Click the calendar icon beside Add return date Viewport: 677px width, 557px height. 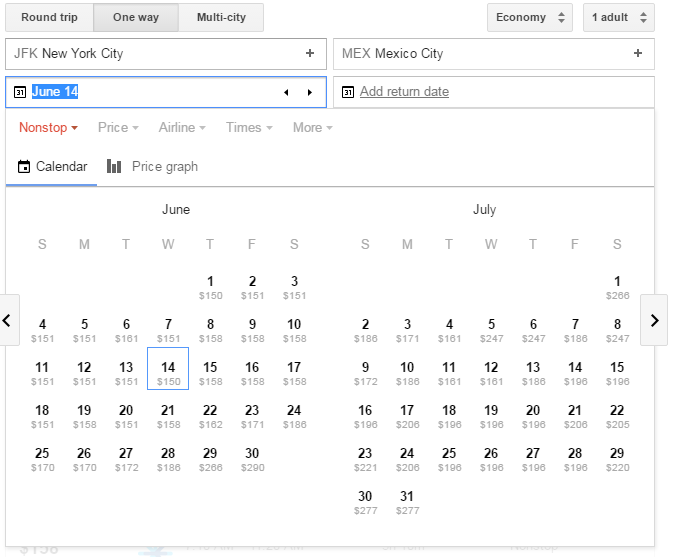coord(348,92)
